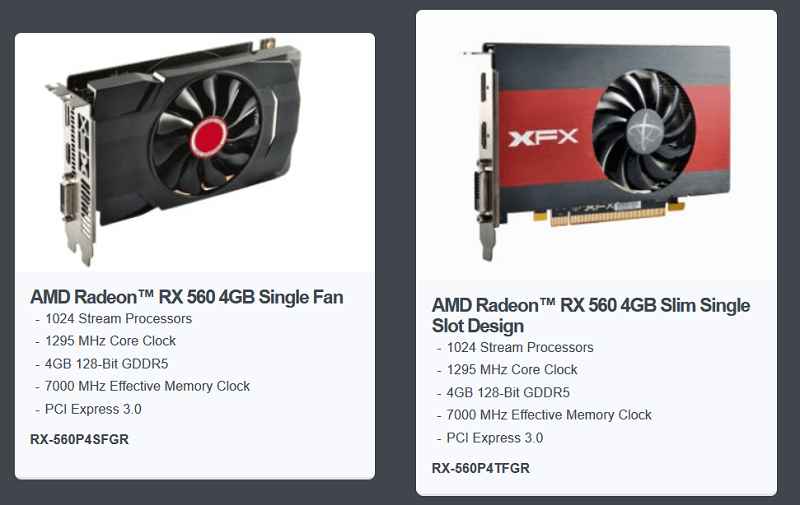Screen dimensions: 800x505
Task: Click PCI Express 3.0 in the right card
Action: click(x=494, y=438)
